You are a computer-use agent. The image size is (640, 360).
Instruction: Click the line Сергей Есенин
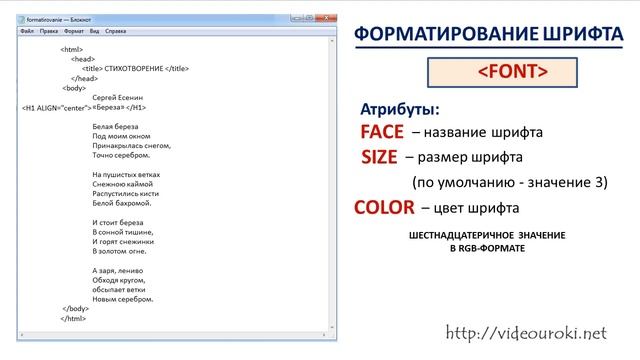point(118,98)
